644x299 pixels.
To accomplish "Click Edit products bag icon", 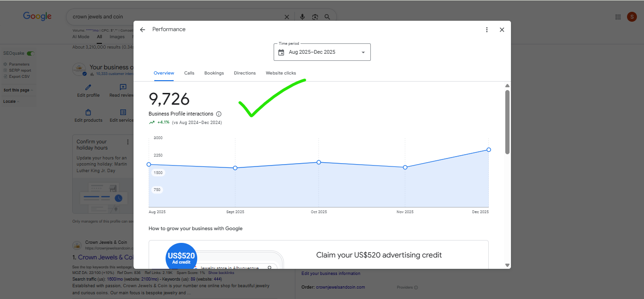I will pyautogui.click(x=88, y=112).
